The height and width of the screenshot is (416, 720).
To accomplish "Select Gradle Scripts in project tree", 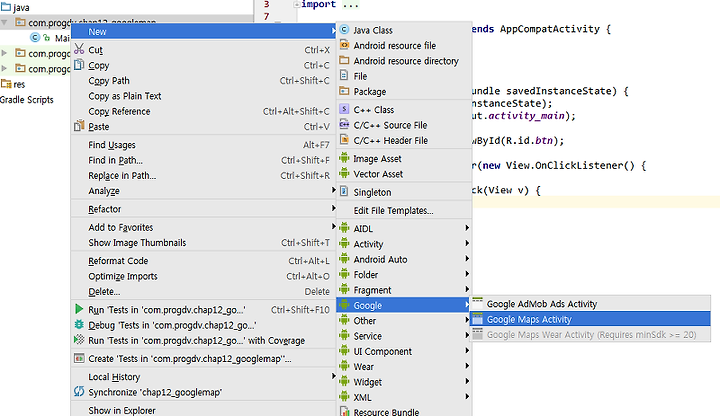I will click(27, 100).
